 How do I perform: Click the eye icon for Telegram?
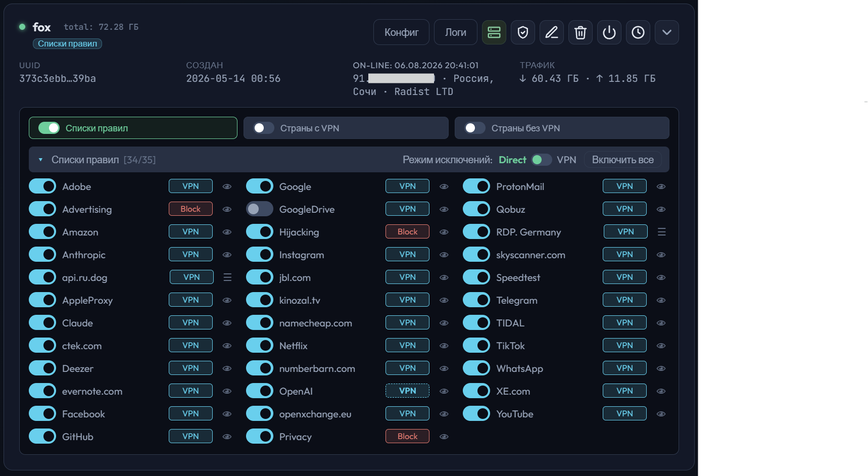pyautogui.click(x=661, y=300)
